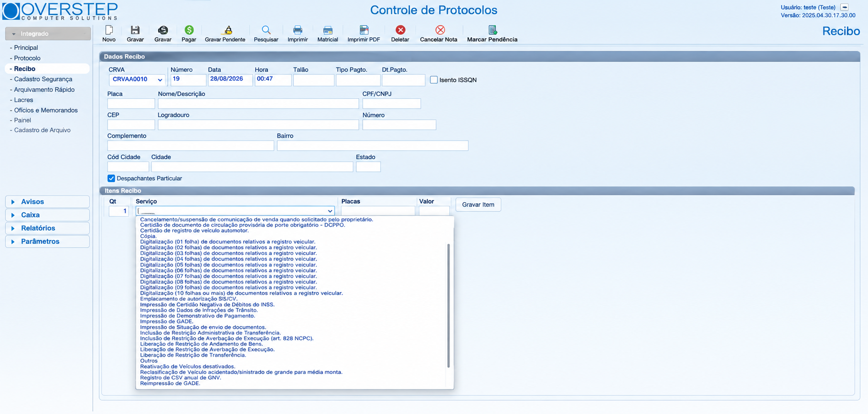Click the CEP input field

pyautogui.click(x=131, y=125)
